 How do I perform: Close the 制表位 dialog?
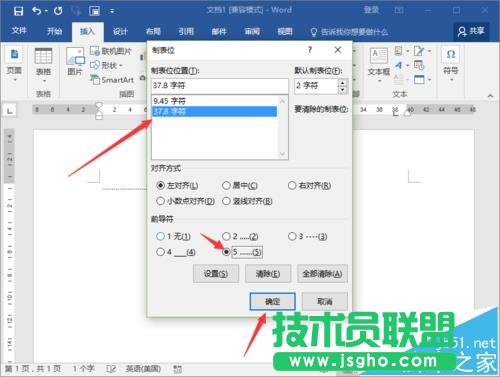coord(338,50)
